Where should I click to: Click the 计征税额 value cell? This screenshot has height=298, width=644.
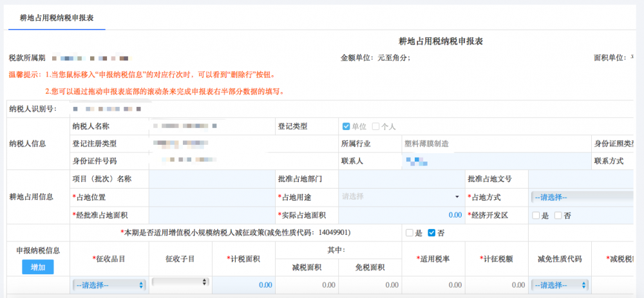pyautogui.click(x=497, y=285)
